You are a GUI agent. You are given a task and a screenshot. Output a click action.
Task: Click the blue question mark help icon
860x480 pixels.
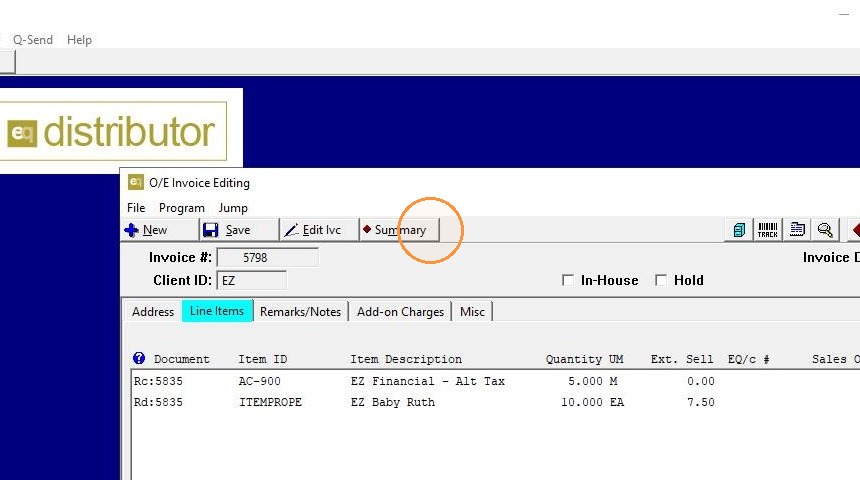(x=139, y=358)
